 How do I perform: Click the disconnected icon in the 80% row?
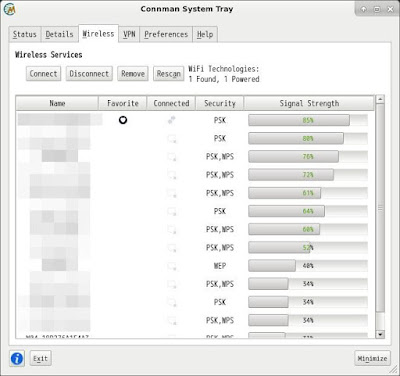pos(172,138)
